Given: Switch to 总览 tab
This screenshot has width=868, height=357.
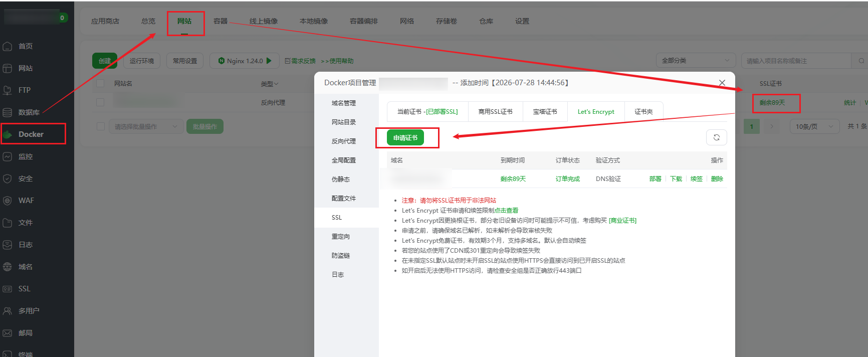Looking at the screenshot, I should pos(148,21).
